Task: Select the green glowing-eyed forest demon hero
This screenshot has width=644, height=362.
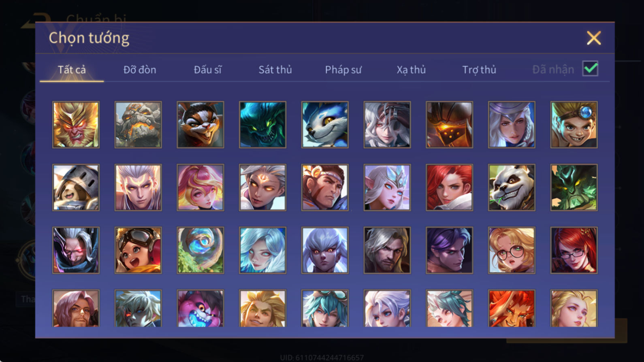Action: click(x=574, y=187)
